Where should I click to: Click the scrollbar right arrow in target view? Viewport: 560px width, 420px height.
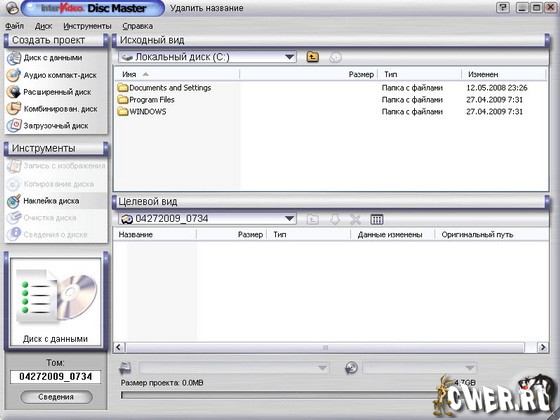[x=543, y=347]
